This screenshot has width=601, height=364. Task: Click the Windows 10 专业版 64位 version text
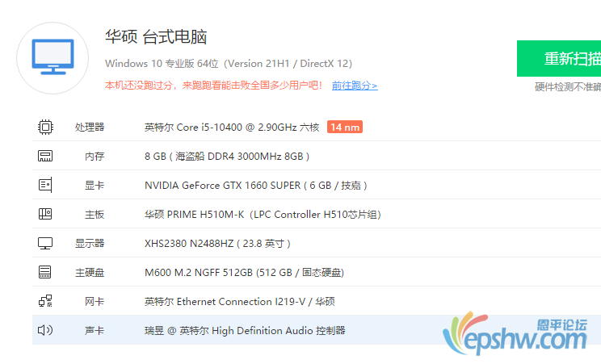pos(229,64)
